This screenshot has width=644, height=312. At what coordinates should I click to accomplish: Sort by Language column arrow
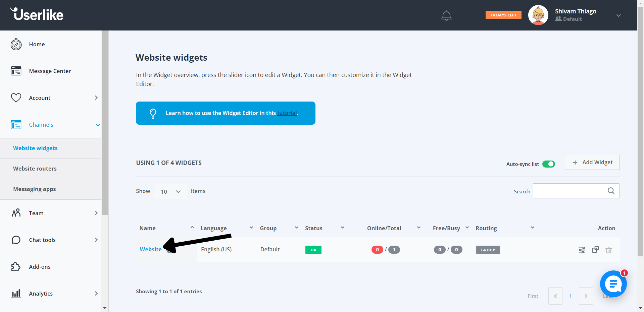251,228
